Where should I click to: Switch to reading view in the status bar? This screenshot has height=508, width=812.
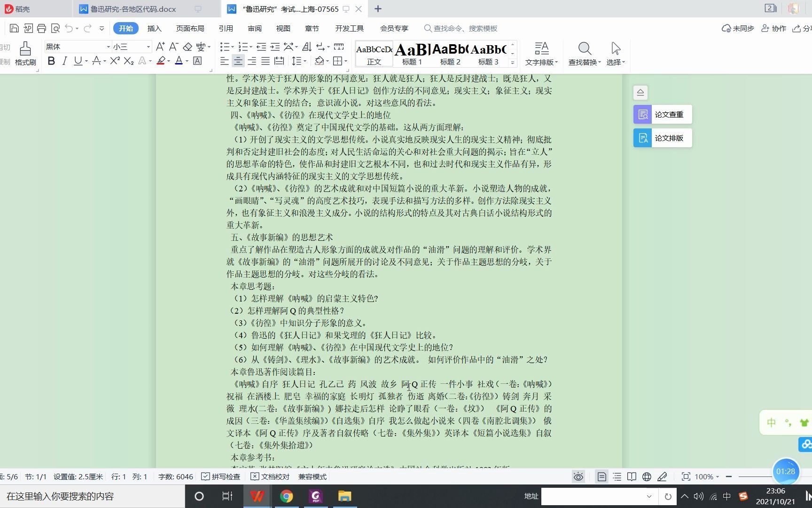click(x=632, y=476)
